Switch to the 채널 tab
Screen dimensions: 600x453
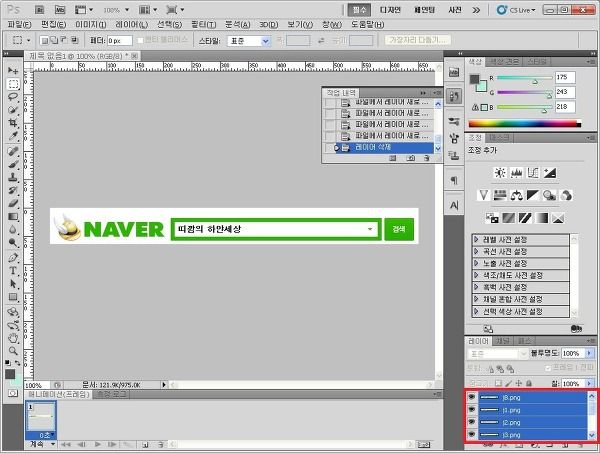(x=502, y=341)
